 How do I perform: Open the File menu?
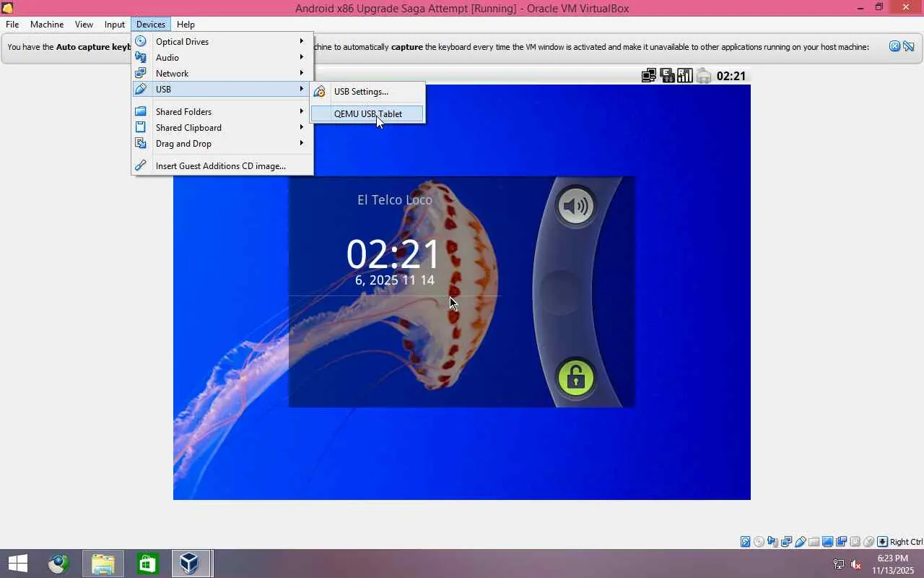click(12, 24)
